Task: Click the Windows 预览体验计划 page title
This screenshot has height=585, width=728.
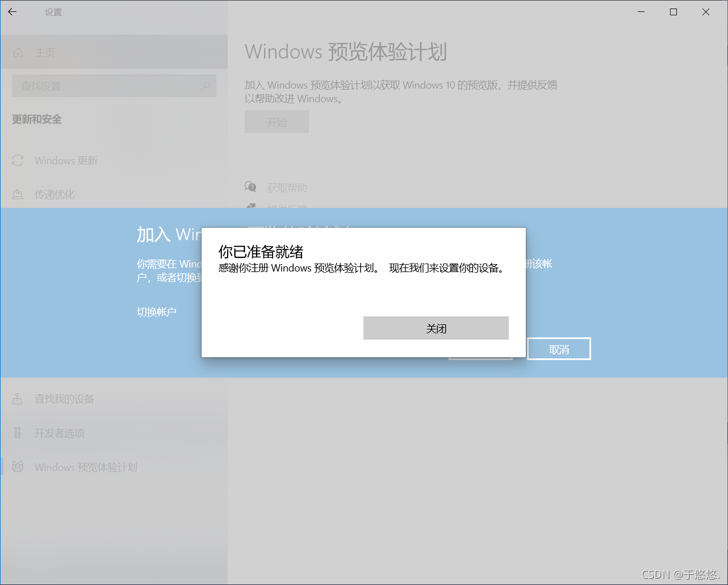Action: 346,52
